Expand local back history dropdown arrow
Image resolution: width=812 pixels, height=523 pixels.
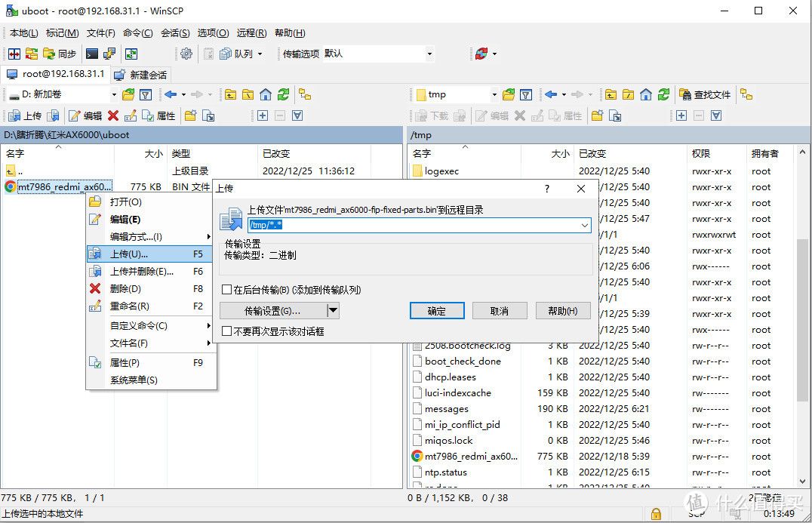(x=183, y=95)
